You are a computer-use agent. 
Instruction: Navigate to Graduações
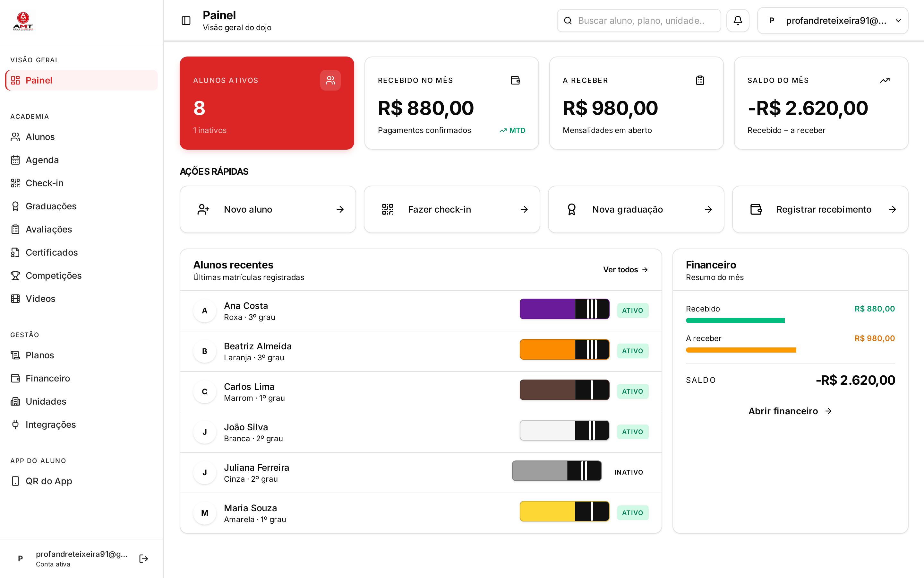click(81, 206)
